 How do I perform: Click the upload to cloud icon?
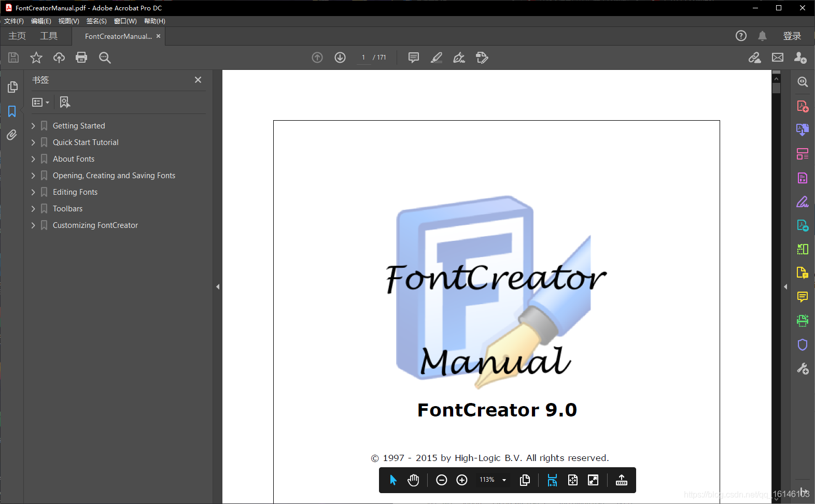click(59, 57)
